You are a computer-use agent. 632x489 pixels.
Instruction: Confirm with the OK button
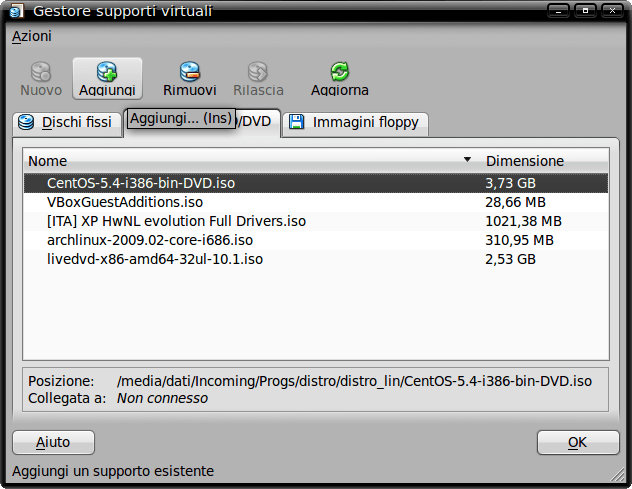tap(577, 442)
